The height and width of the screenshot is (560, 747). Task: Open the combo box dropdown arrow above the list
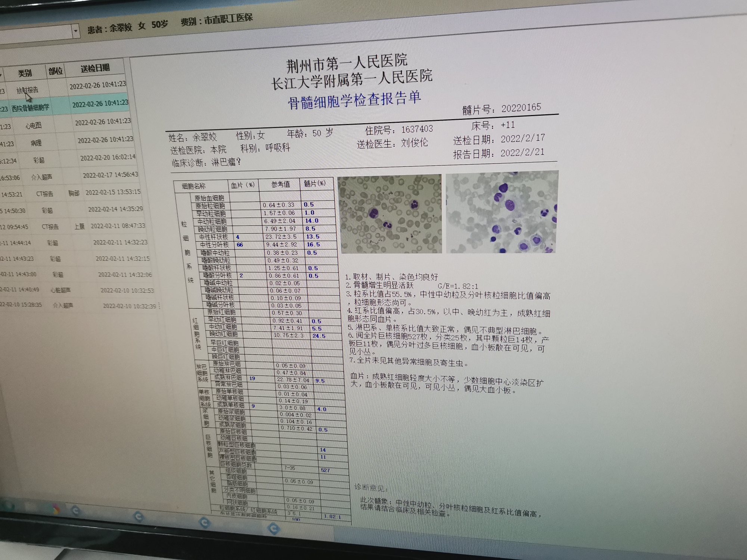click(75, 31)
